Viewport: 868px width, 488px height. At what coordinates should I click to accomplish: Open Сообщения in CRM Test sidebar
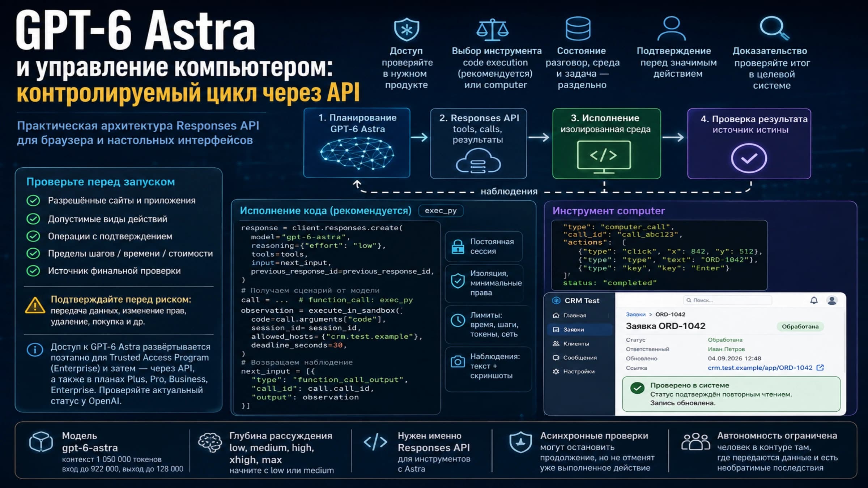tap(579, 358)
